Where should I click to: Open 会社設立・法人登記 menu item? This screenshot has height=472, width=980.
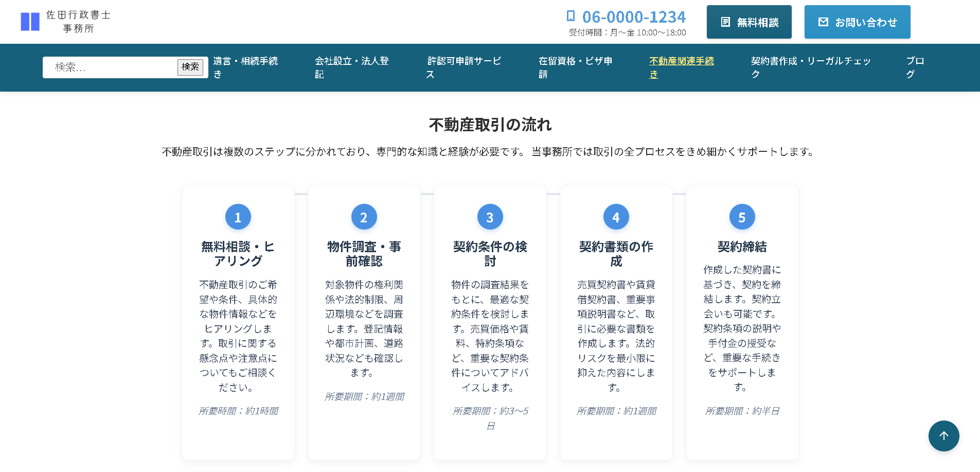click(x=352, y=67)
